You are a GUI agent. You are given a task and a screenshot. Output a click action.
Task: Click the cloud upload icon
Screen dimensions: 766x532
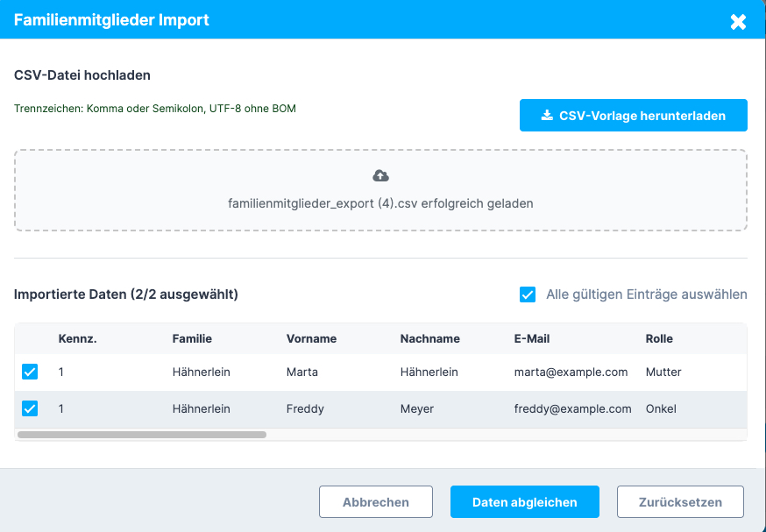click(380, 176)
